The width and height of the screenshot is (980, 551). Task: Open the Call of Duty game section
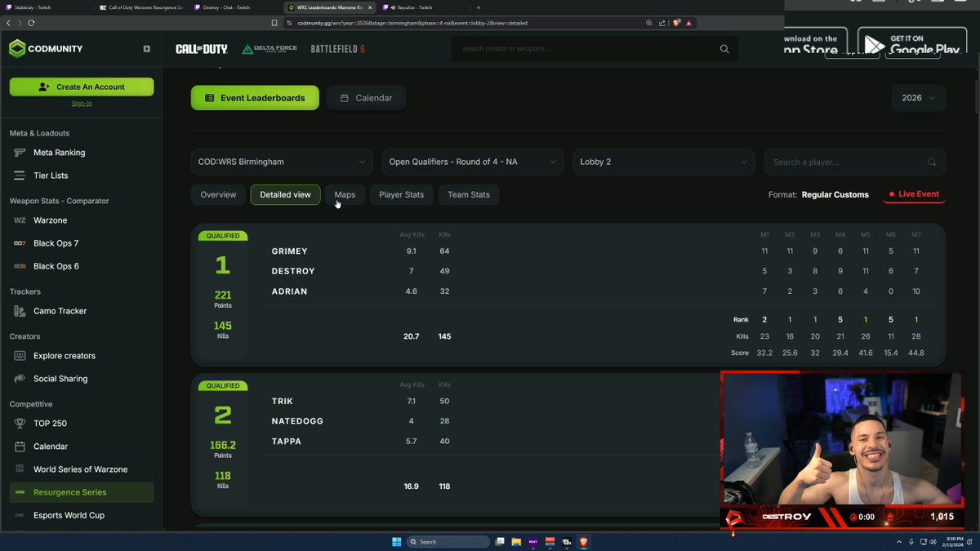(x=202, y=49)
